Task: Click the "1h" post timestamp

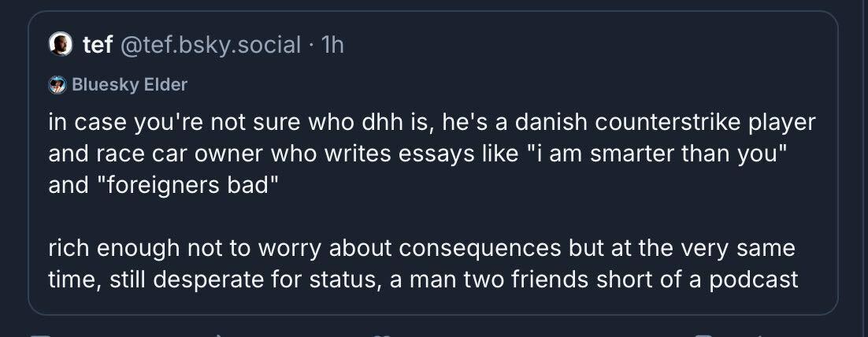Action: coord(332,45)
